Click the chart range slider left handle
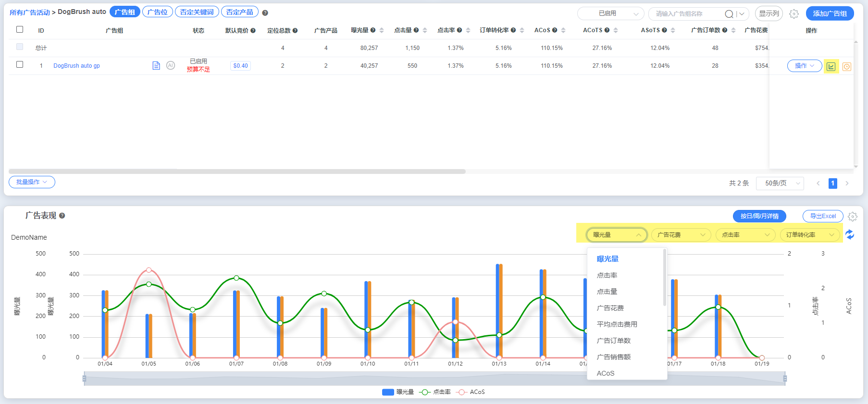 [x=84, y=379]
